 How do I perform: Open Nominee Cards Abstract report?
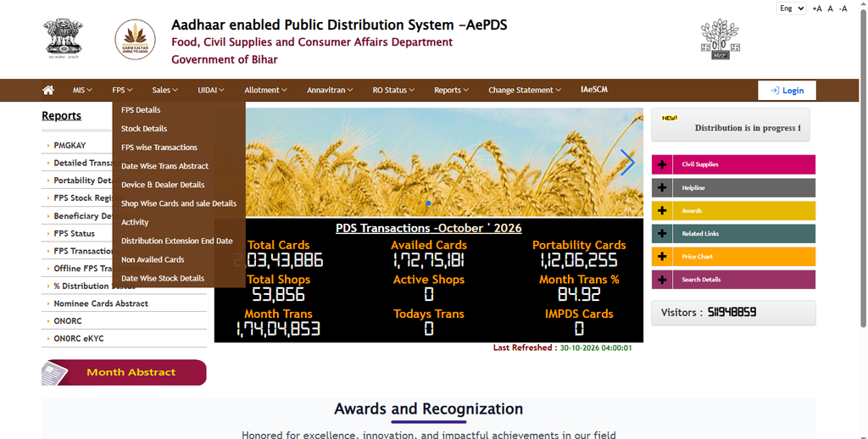click(101, 303)
